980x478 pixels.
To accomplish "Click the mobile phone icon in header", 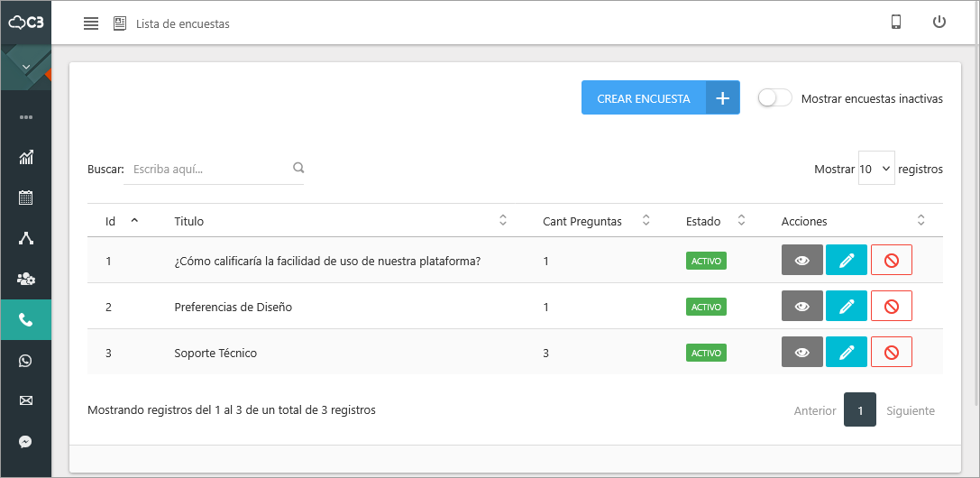I will [896, 23].
